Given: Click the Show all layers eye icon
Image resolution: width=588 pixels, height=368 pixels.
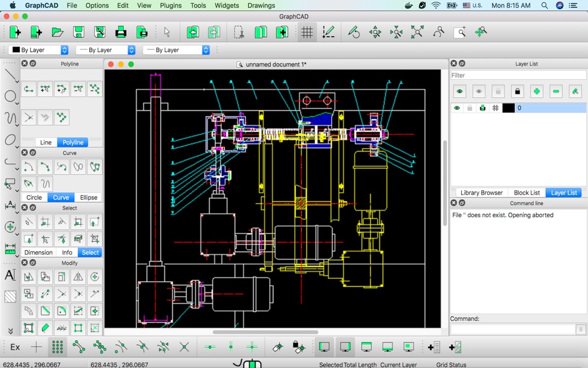Looking at the screenshot, I should coord(459,92).
